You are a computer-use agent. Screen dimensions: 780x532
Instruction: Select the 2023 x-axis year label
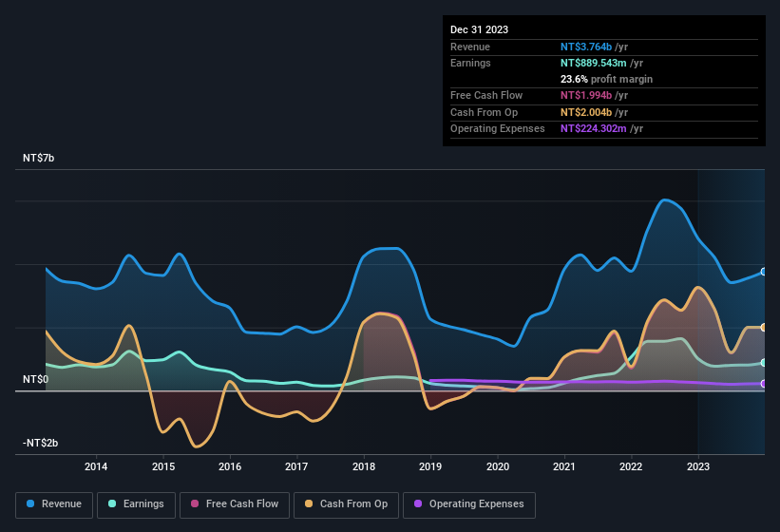(697, 466)
